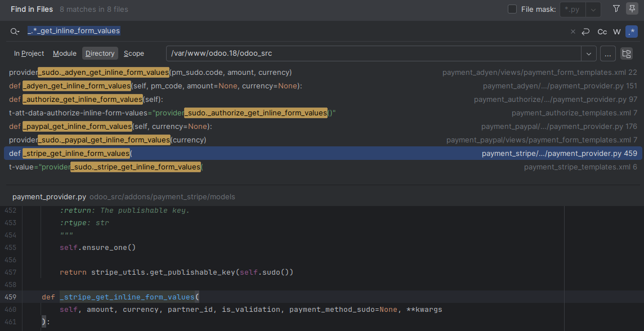Select result in payment_adyen payment_form_templates.xml 22

click(x=323, y=72)
